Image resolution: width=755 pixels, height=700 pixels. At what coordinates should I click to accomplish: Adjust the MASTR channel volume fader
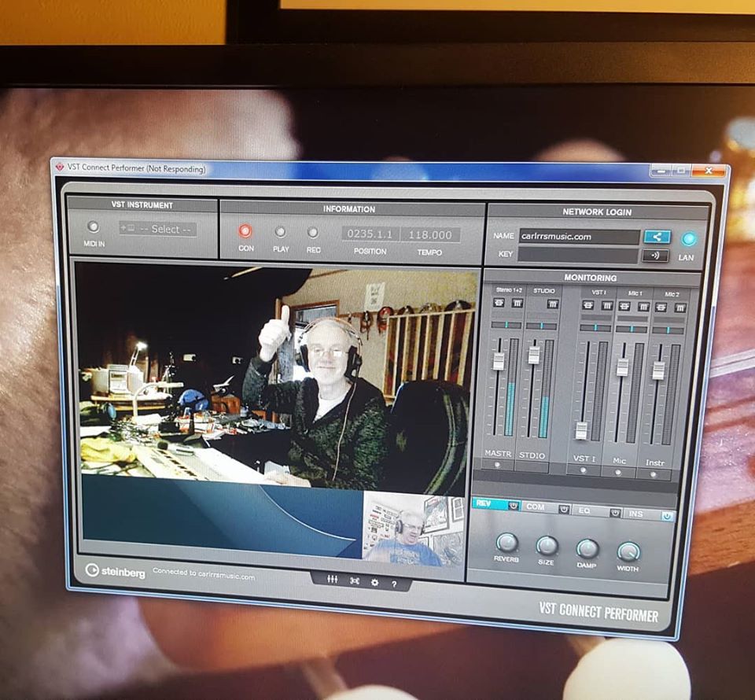pos(499,361)
